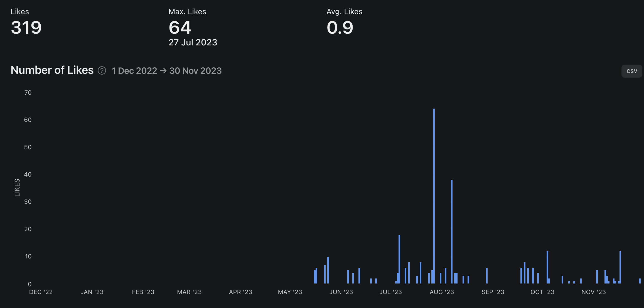Click the Max. Likes value 64

click(x=180, y=28)
